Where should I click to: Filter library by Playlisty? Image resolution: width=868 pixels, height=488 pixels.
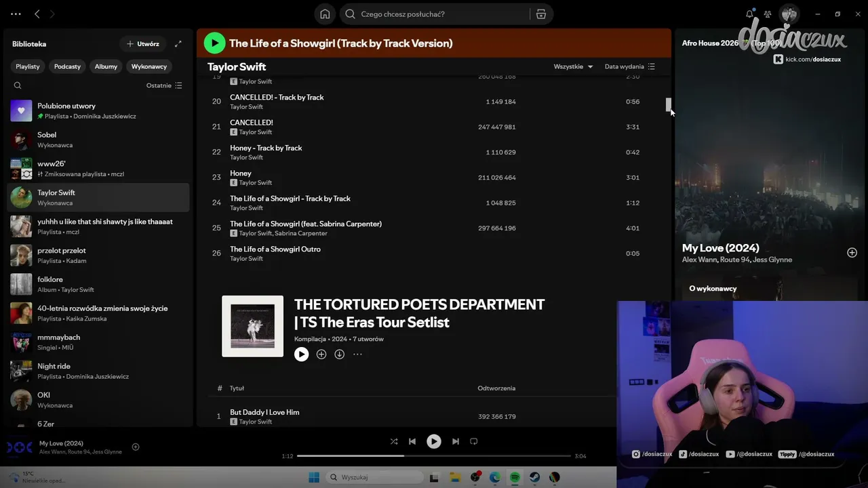pos(28,66)
